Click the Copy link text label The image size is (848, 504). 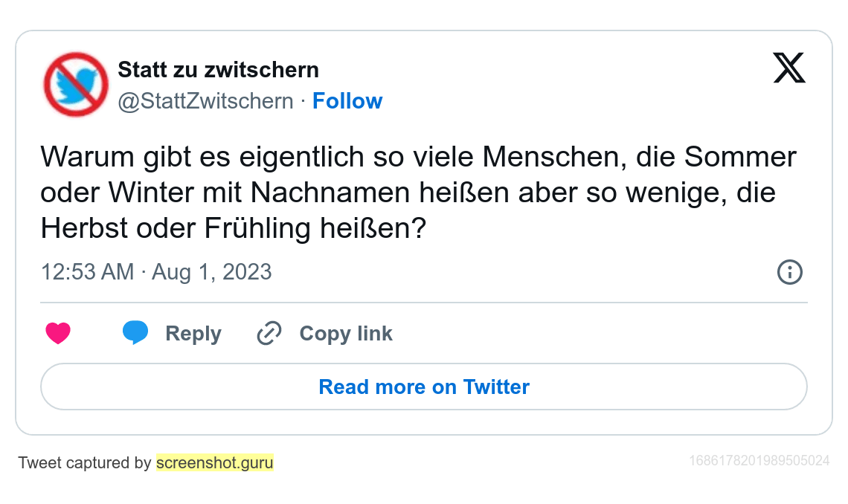[346, 334]
